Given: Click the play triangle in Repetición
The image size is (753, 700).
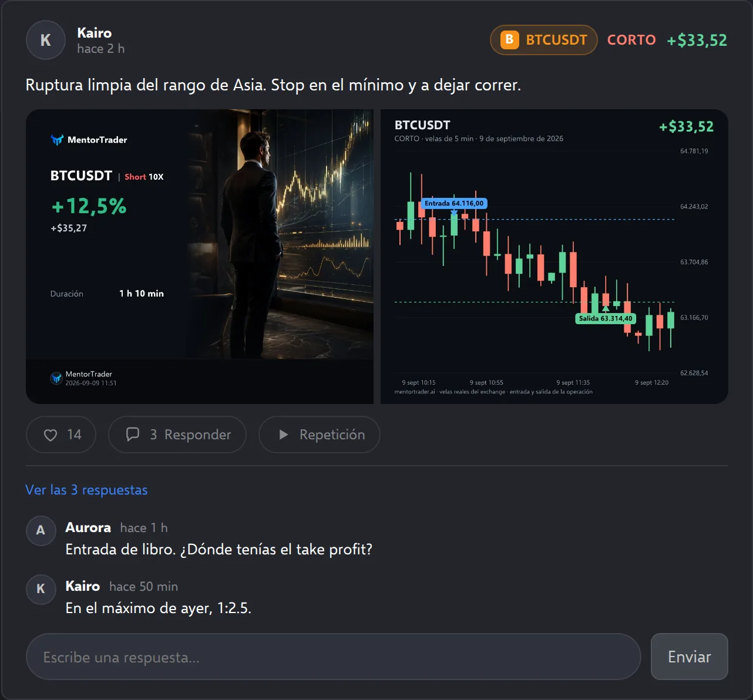Looking at the screenshot, I should click(x=284, y=435).
